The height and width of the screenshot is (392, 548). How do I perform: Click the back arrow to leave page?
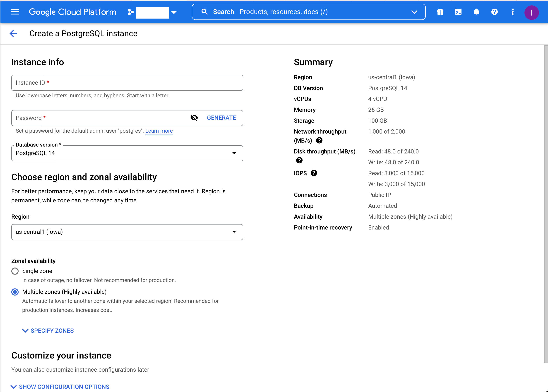click(x=13, y=33)
